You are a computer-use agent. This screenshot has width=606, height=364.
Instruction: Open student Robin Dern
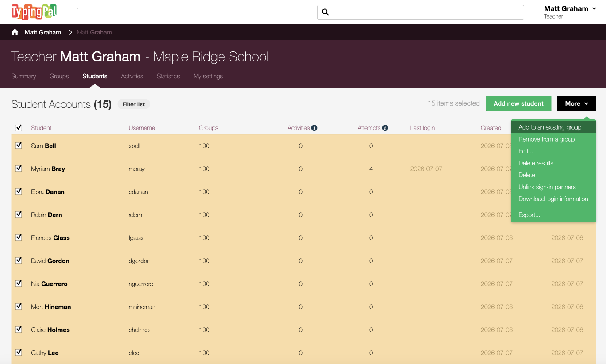click(46, 215)
